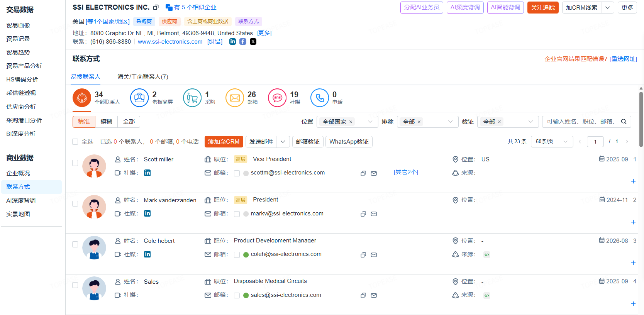Click the plus icon in Cole hebert's row
The height and width of the screenshot is (315, 644).
click(633, 263)
